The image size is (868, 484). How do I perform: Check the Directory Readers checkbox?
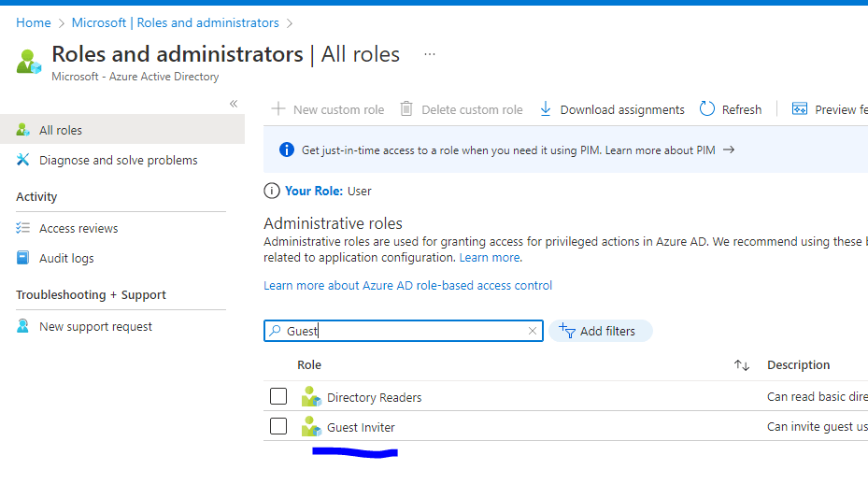point(278,396)
